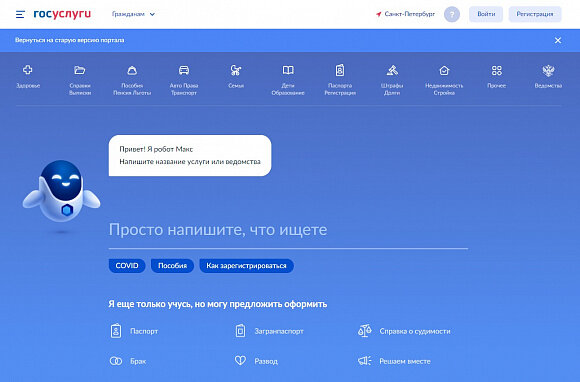Focus the Просто напишите search field

288,231
